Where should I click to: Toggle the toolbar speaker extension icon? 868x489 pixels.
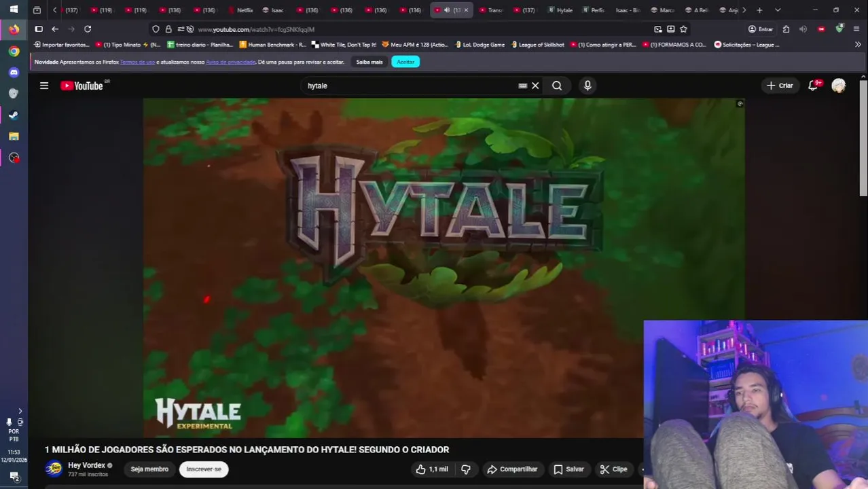[803, 29]
